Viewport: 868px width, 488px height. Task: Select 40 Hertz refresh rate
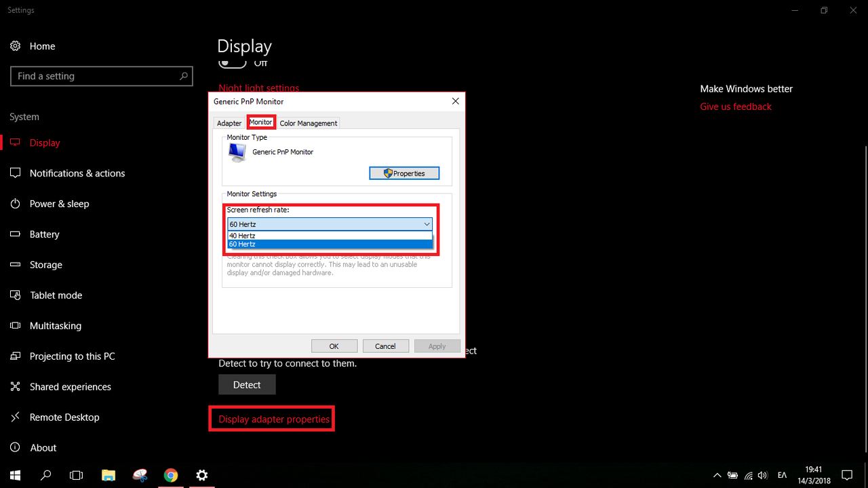(330, 236)
